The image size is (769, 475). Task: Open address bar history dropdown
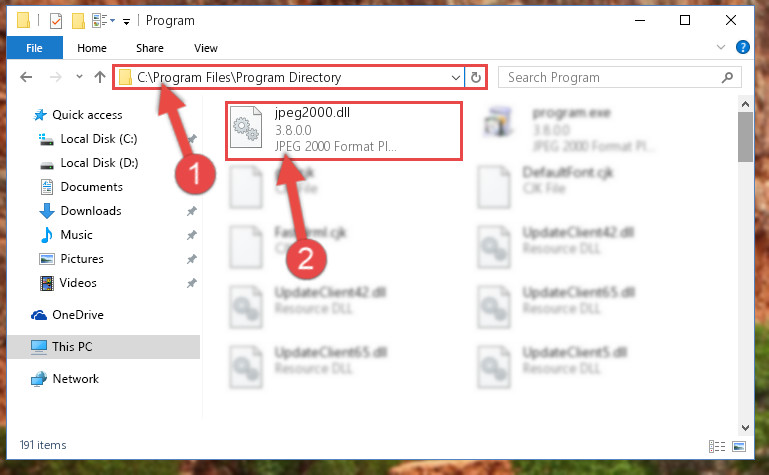(x=456, y=77)
